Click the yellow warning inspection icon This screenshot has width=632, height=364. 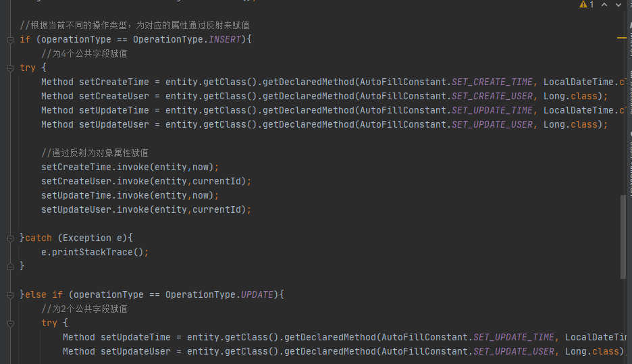583,4
